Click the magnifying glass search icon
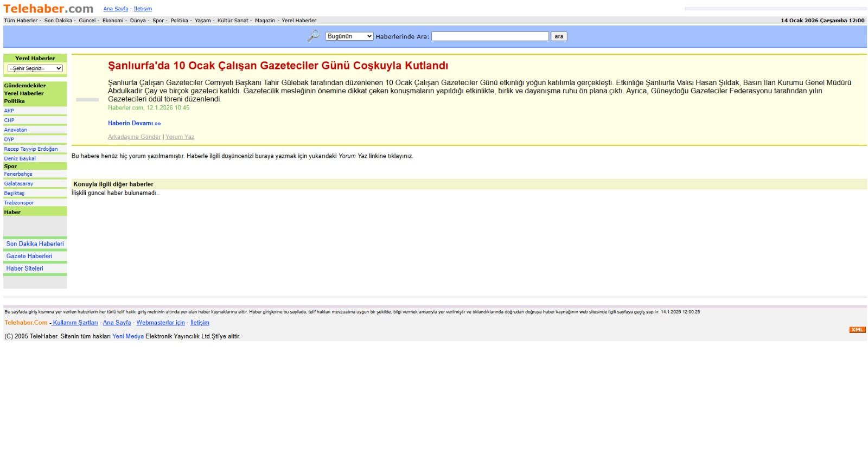The height and width of the screenshot is (474, 868). point(314,36)
